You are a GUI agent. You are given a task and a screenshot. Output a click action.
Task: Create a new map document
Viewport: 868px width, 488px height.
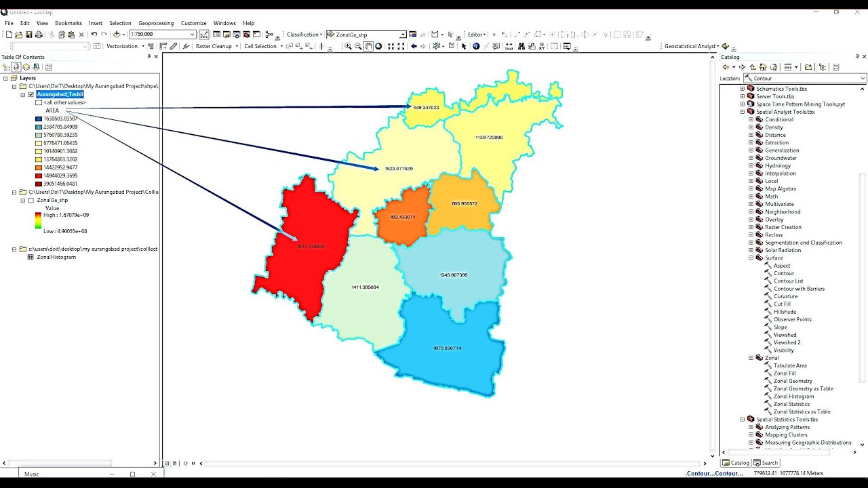click(x=9, y=34)
